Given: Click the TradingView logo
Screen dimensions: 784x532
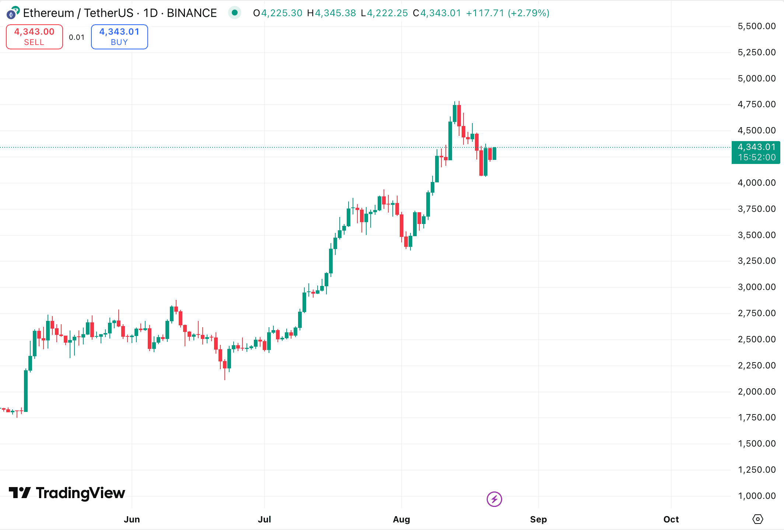Looking at the screenshot, I should pyautogui.click(x=67, y=493).
